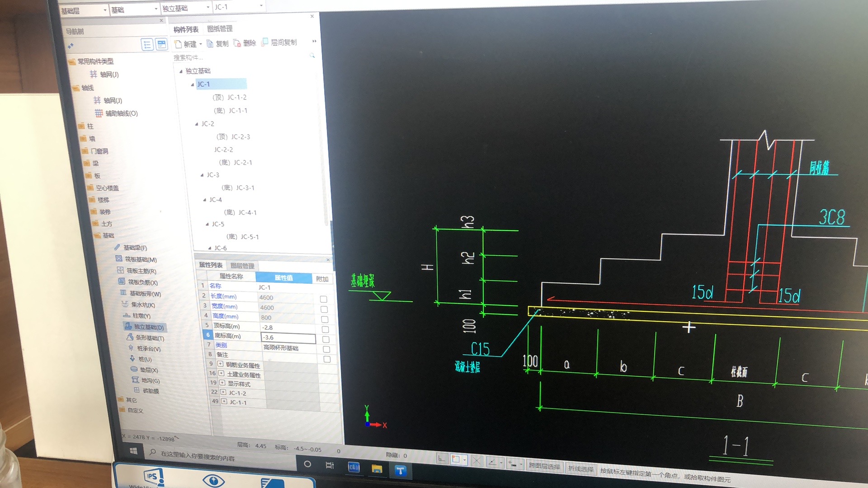Click the 底标高 value field -3.6
868x488 pixels.
point(288,338)
